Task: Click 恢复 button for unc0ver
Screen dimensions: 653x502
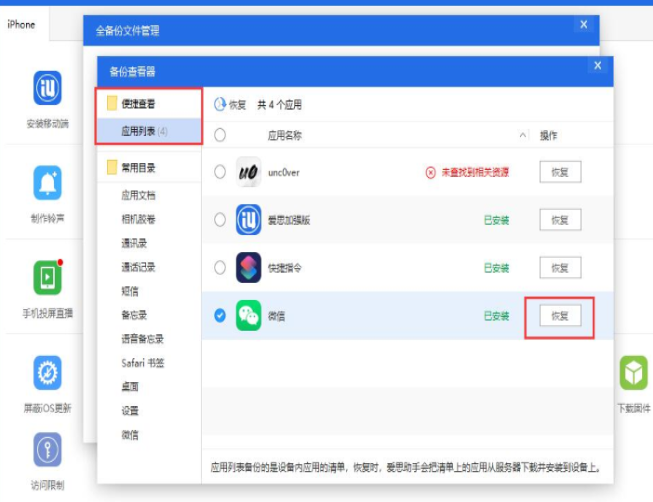Action: pyautogui.click(x=560, y=172)
